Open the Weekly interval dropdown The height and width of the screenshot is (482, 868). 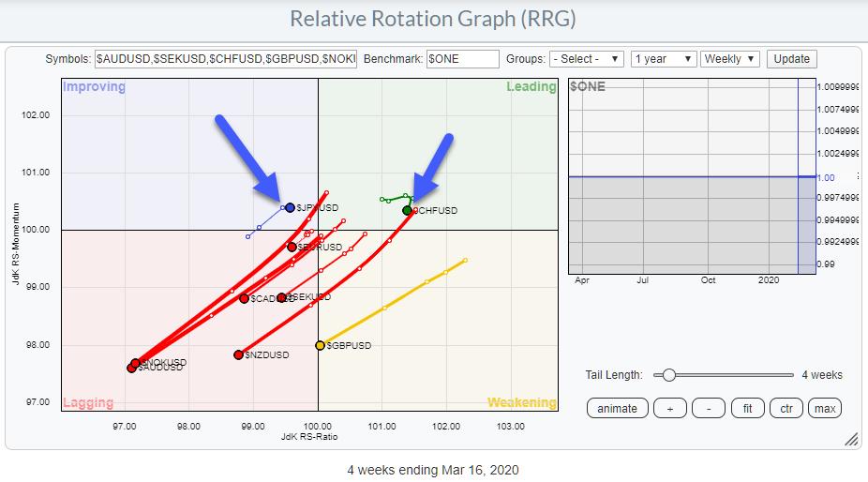pyautogui.click(x=729, y=58)
